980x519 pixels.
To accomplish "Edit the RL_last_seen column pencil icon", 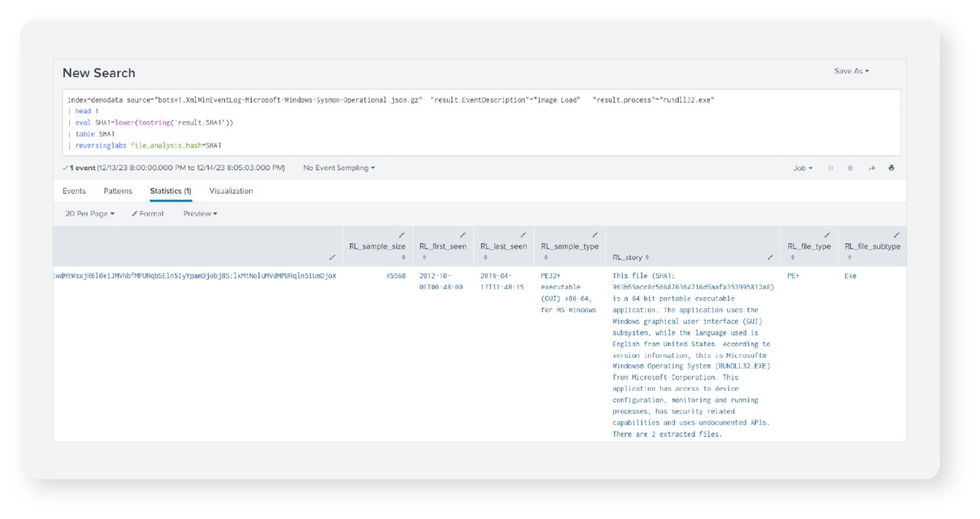I will [523, 235].
